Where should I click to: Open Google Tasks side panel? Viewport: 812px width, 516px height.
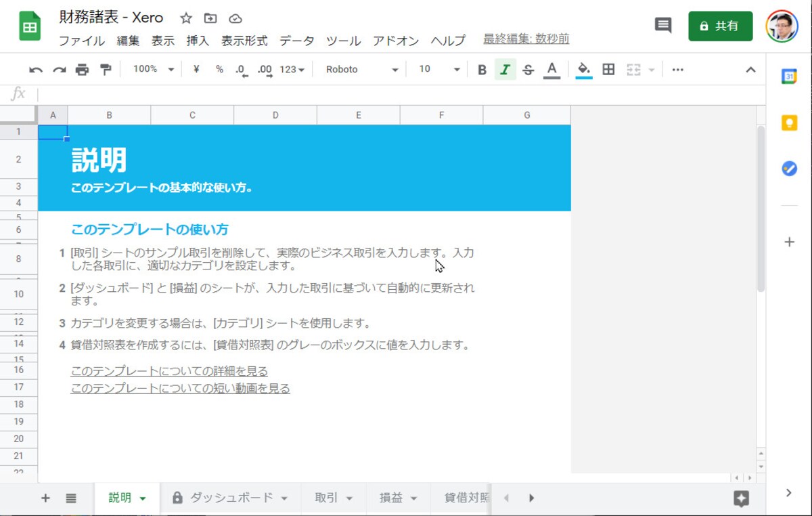(789, 169)
